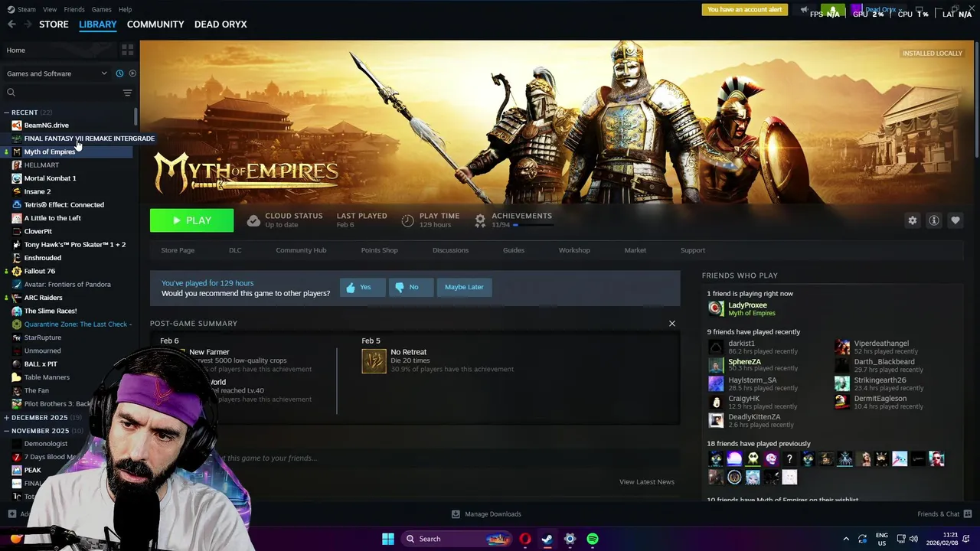Toggle the recent activity clock filter
The width and height of the screenshot is (980, 551).
(119, 73)
